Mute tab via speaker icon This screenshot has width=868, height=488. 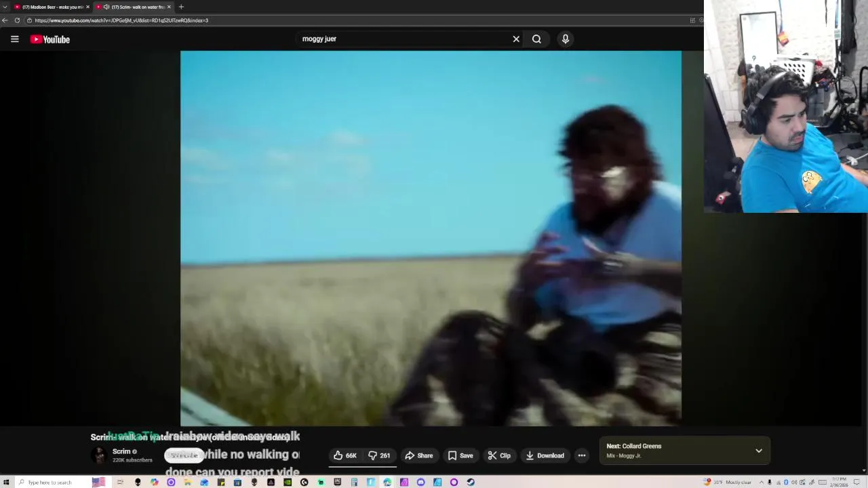[x=106, y=7]
